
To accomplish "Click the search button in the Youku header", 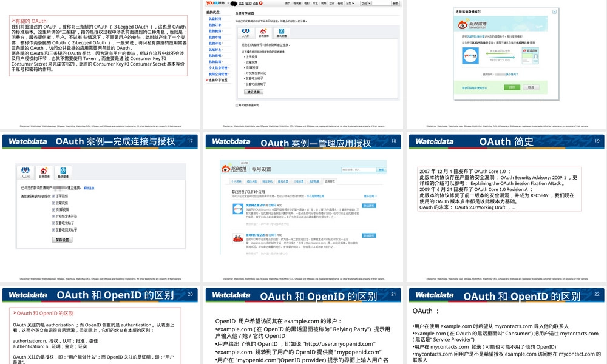I will [x=396, y=3].
